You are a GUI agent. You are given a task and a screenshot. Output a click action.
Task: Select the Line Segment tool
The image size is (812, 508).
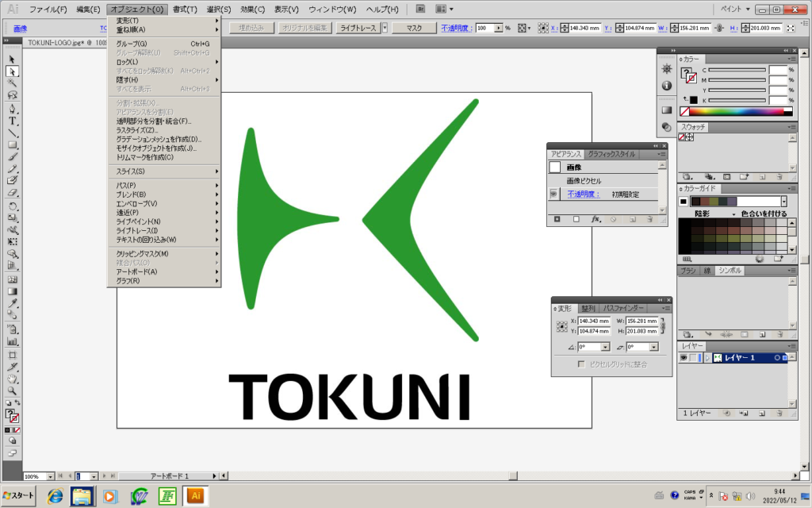12,133
